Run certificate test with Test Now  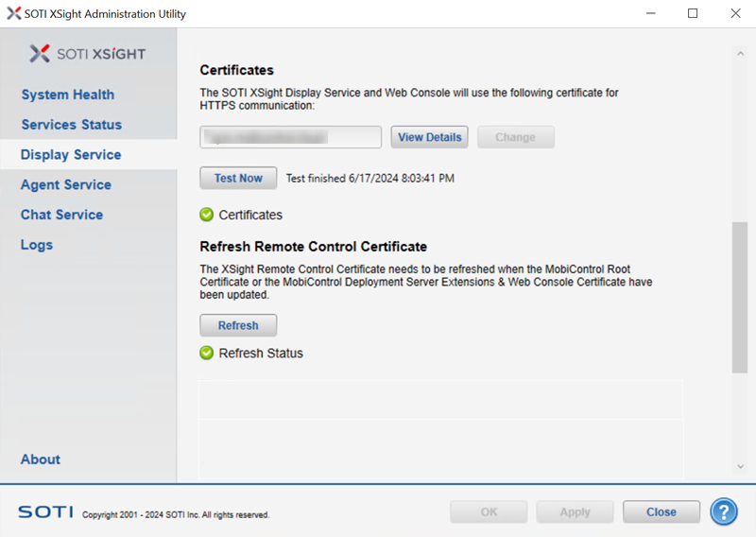coord(238,178)
